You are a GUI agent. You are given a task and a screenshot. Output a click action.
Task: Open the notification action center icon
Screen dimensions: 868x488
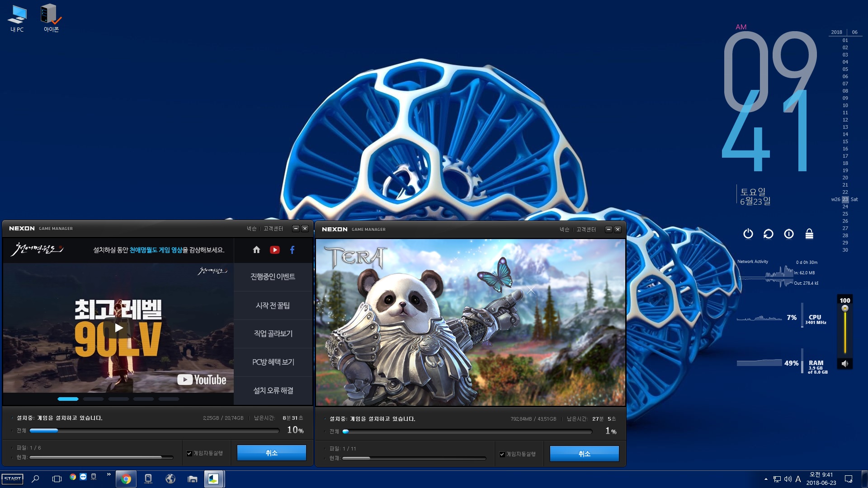point(849,479)
